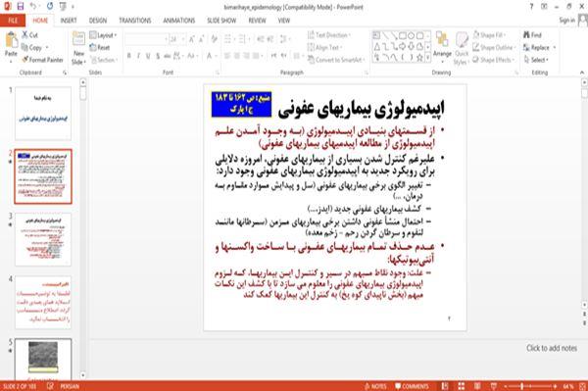Click to add notes area
The height and width of the screenshot is (391, 588).
[x=551, y=348]
